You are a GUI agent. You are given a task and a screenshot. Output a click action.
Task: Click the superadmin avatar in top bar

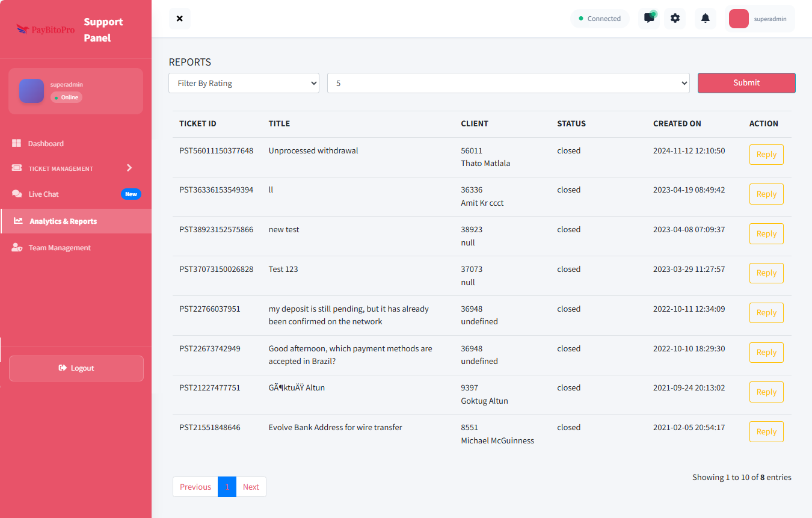(x=739, y=19)
